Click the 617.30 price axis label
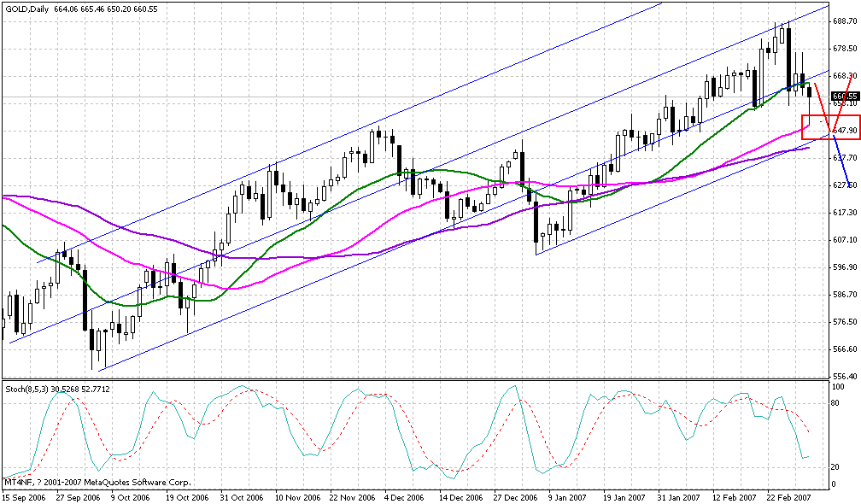This screenshot has height=504, width=861. click(x=845, y=213)
